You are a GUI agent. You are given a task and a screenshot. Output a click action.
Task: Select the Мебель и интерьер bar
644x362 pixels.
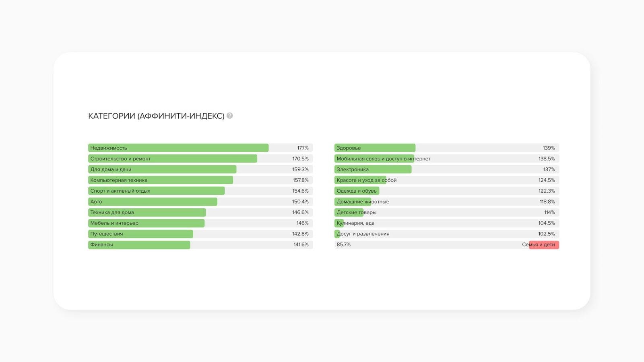(x=146, y=223)
